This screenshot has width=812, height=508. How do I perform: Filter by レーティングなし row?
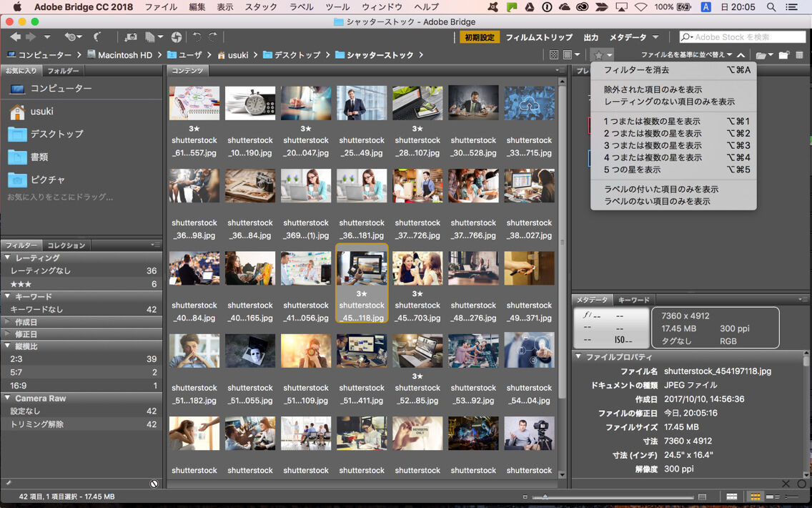click(x=81, y=270)
